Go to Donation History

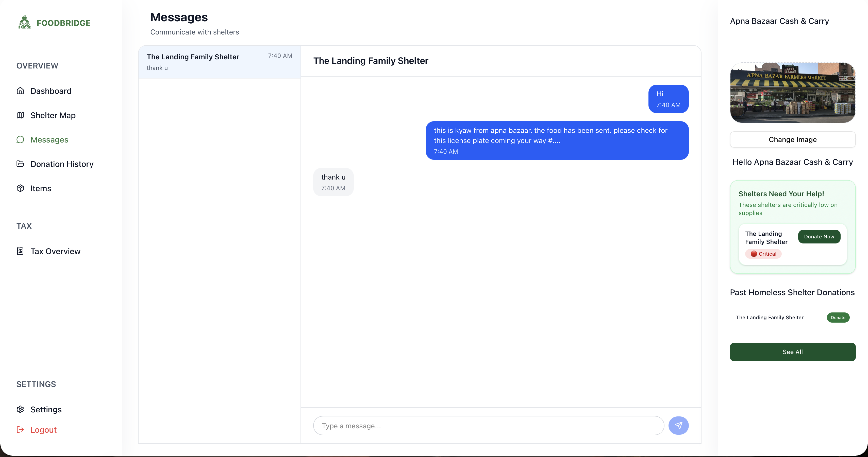(62, 164)
